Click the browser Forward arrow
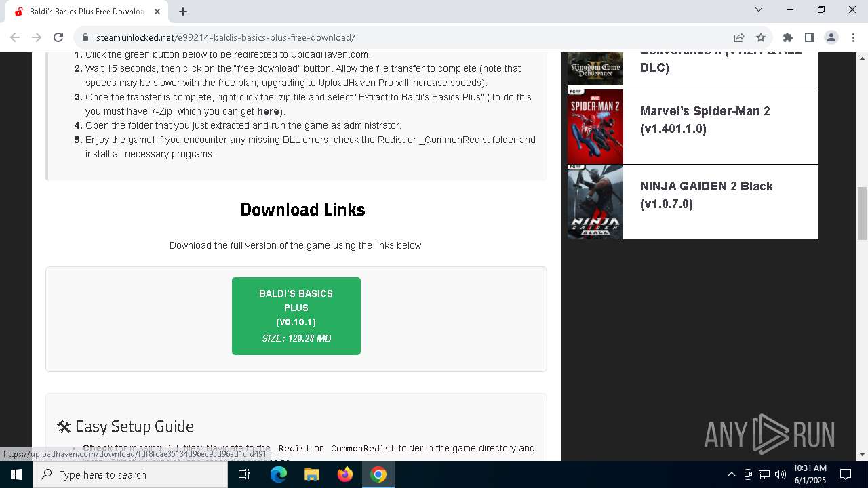The height and width of the screenshot is (488, 868). (37, 37)
